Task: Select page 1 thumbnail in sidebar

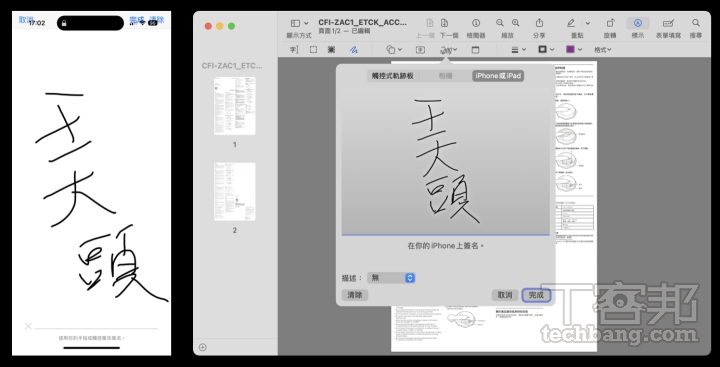Action: click(235, 106)
